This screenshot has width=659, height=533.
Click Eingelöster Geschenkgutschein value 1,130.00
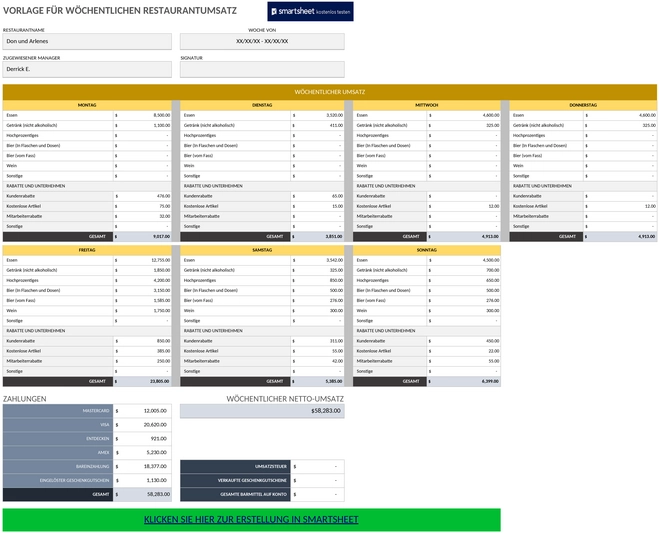[142, 480]
